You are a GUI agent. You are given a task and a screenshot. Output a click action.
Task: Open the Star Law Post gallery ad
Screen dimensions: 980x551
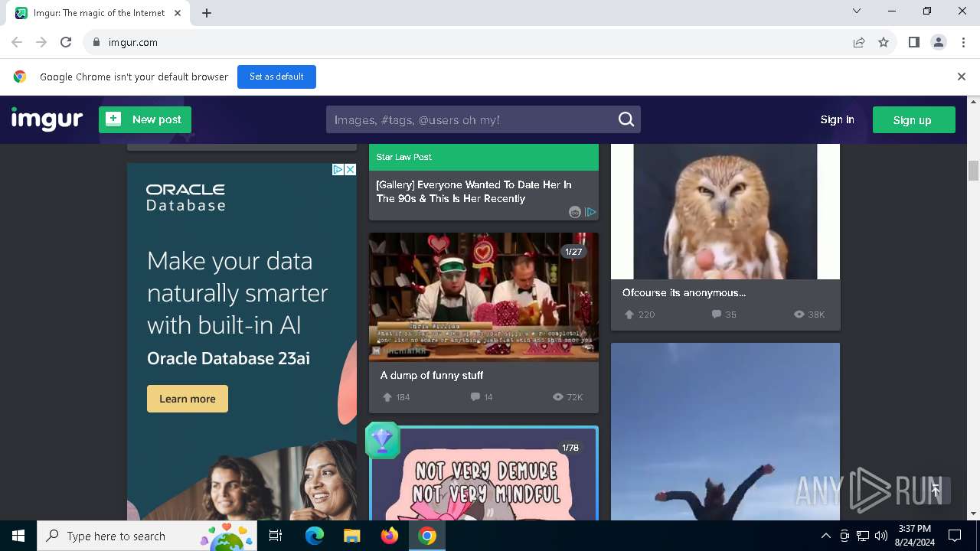(474, 191)
